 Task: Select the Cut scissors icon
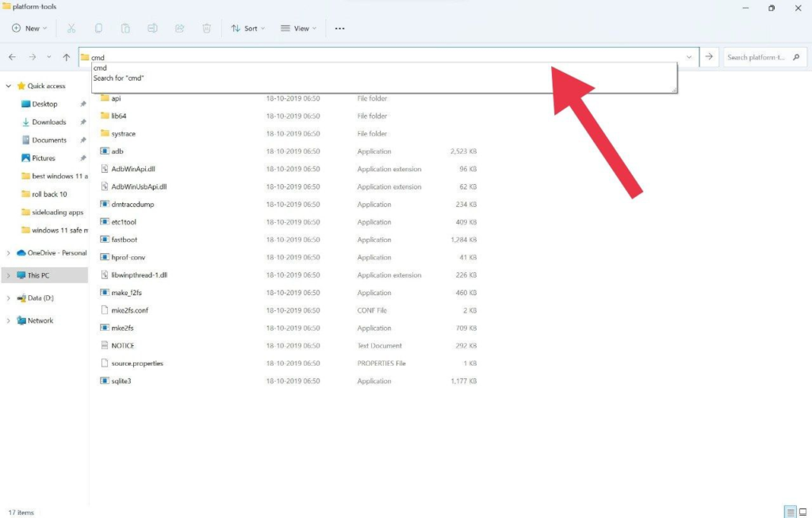pos(70,28)
